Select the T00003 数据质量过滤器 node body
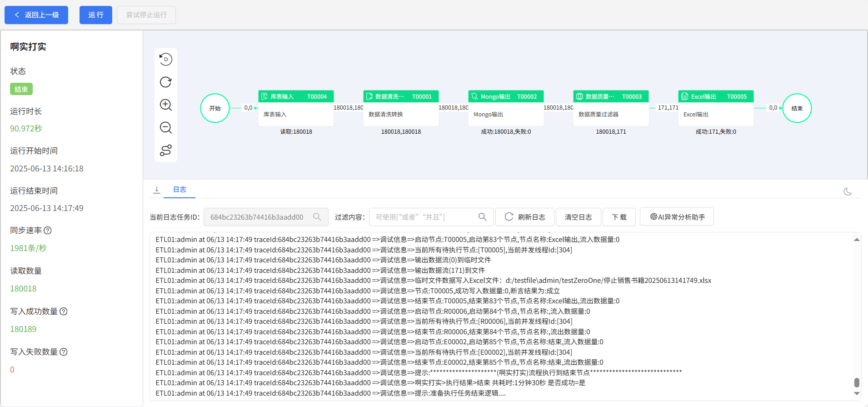Screen dimensions: 868x407 pos(611,114)
